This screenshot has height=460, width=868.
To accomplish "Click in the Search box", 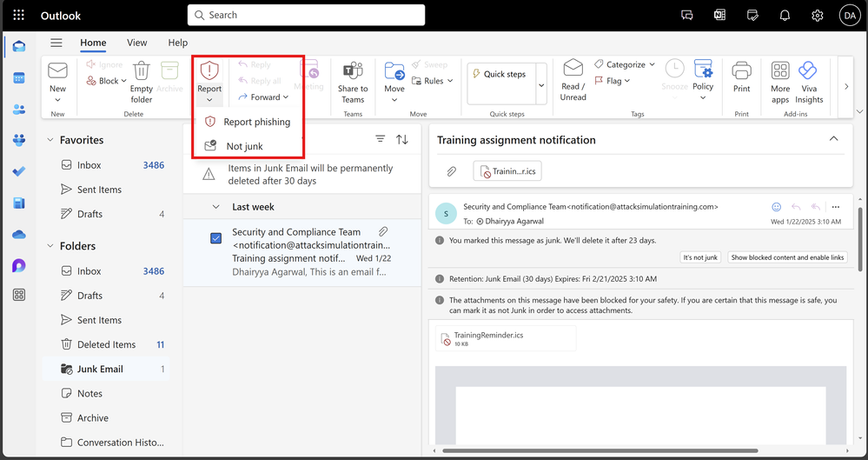I will point(306,15).
